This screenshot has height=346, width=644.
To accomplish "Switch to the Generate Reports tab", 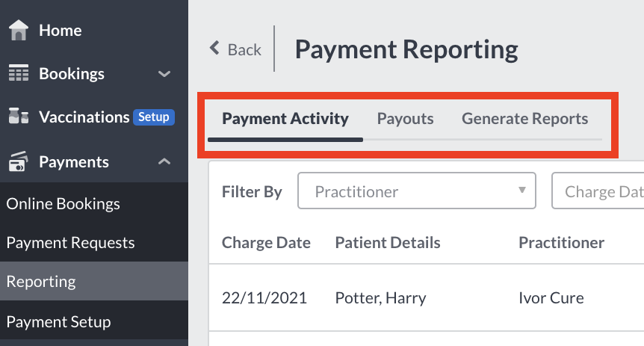I will click(x=524, y=118).
